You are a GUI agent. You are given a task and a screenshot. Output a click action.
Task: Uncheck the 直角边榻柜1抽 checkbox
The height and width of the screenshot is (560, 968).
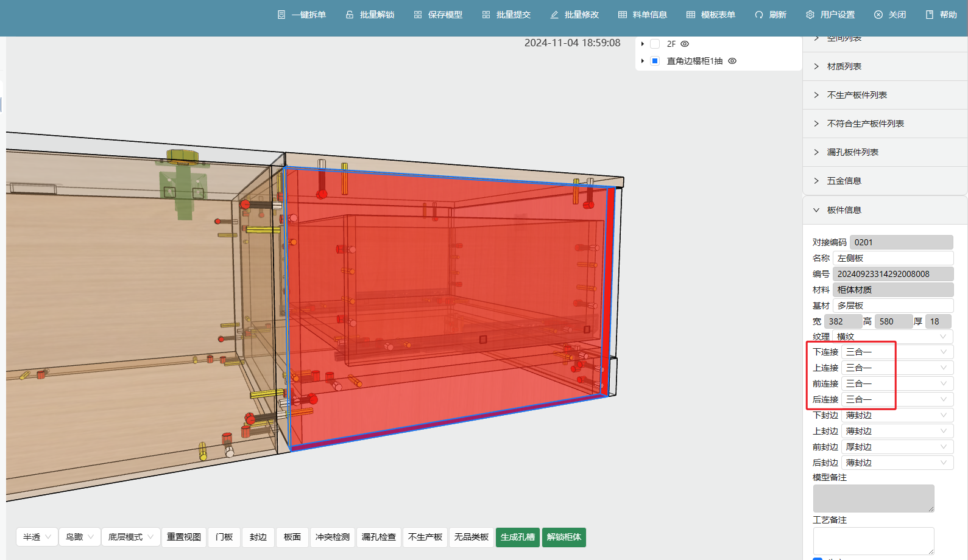[x=655, y=61]
